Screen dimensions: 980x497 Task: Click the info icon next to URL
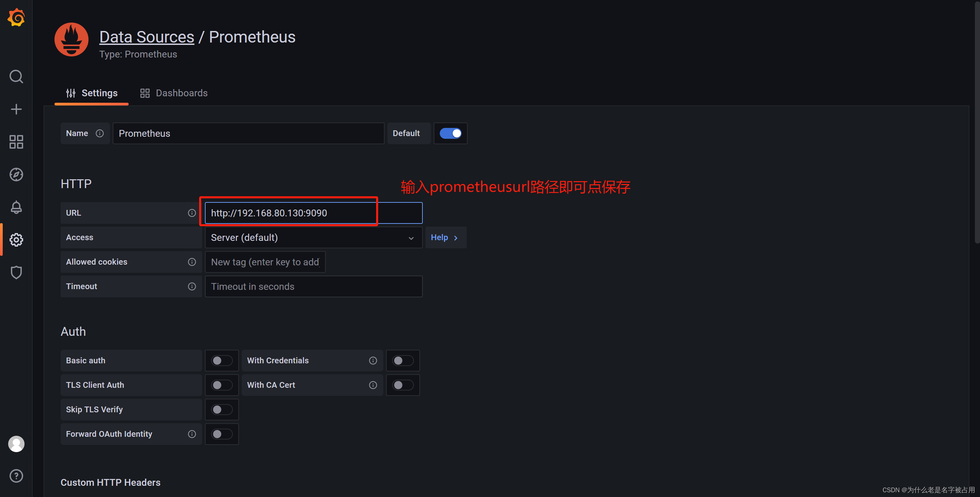pos(192,213)
